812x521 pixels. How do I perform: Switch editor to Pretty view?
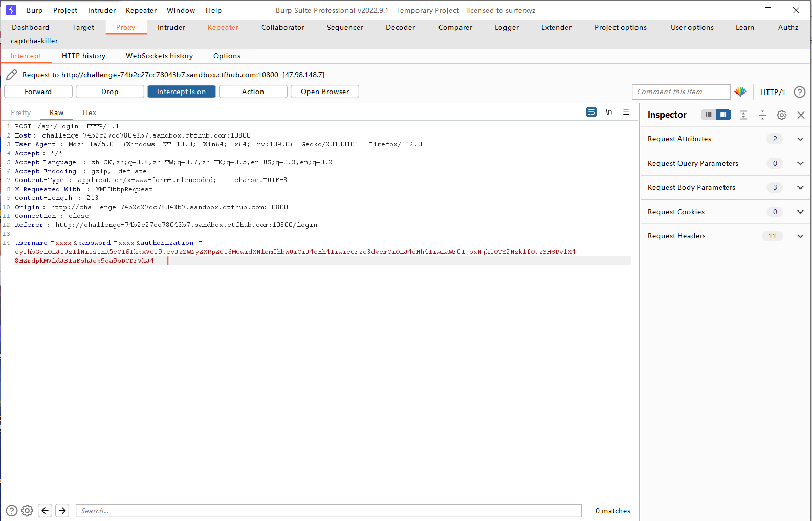click(21, 113)
